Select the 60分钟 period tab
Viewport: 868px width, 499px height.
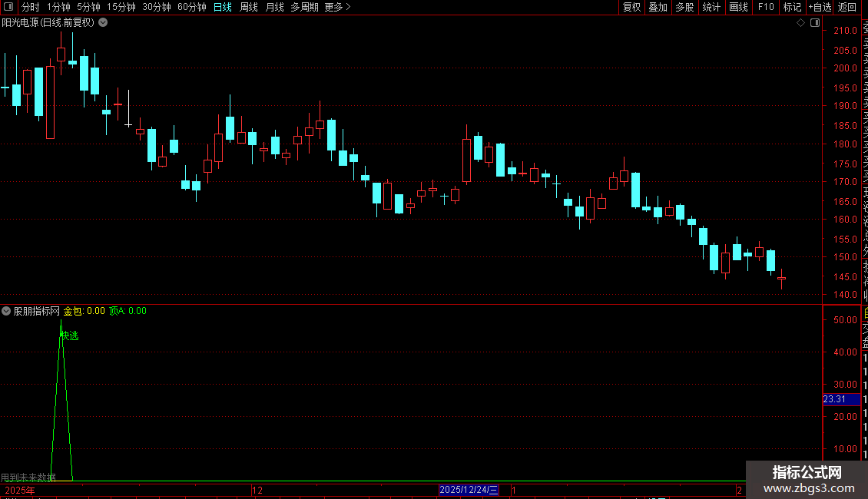[192, 7]
